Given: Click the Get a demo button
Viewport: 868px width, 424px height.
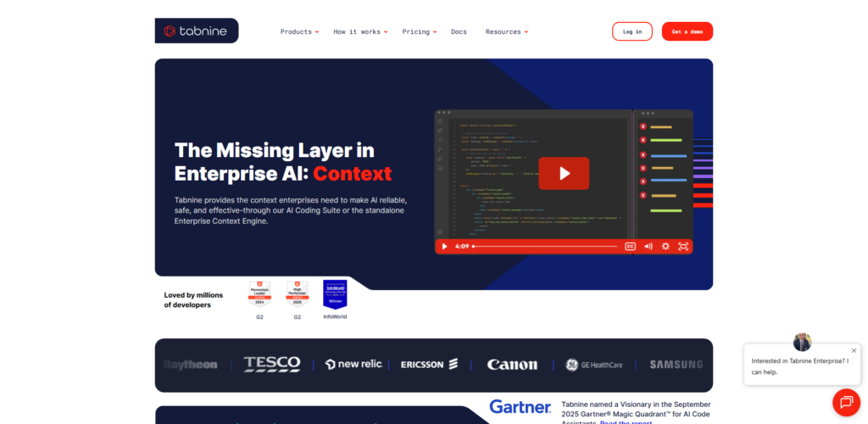Looking at the screenshot, I should click(x=687, y=31).
